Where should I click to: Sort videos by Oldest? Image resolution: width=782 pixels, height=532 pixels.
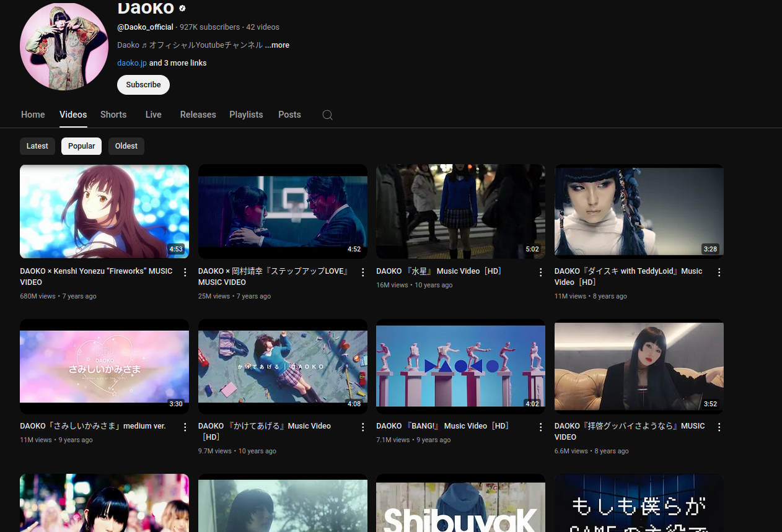[x=126, y=146]
